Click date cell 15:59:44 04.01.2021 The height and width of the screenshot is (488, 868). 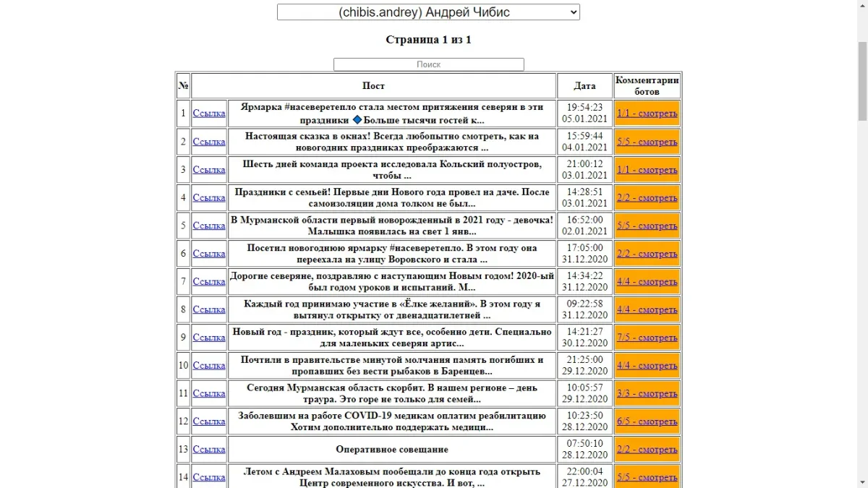tap(584, 142)
